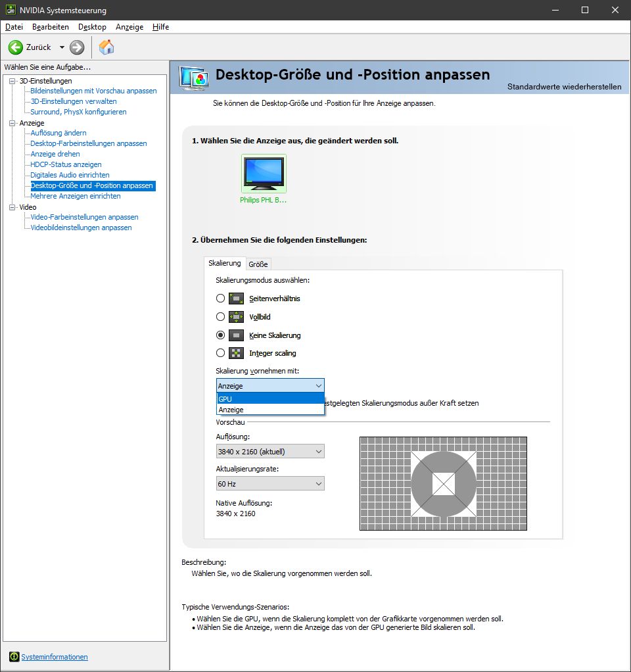
Task: Open the Aktualisierungsrate 60 Hz dropdown
Action: (x=270, y=483)
